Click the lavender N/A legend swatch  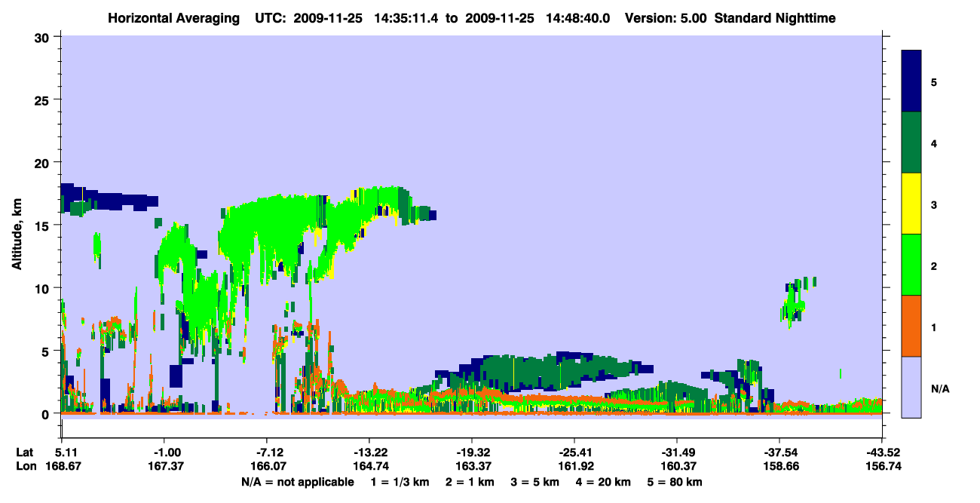click(x=911, y=387)
